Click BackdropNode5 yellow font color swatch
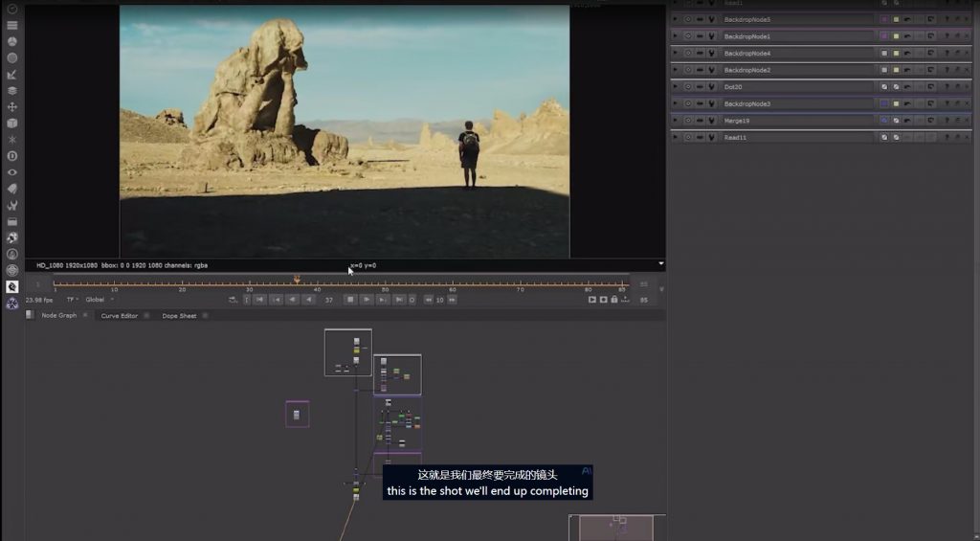Screen dimensions: 980x541 (x=896, y=19)
